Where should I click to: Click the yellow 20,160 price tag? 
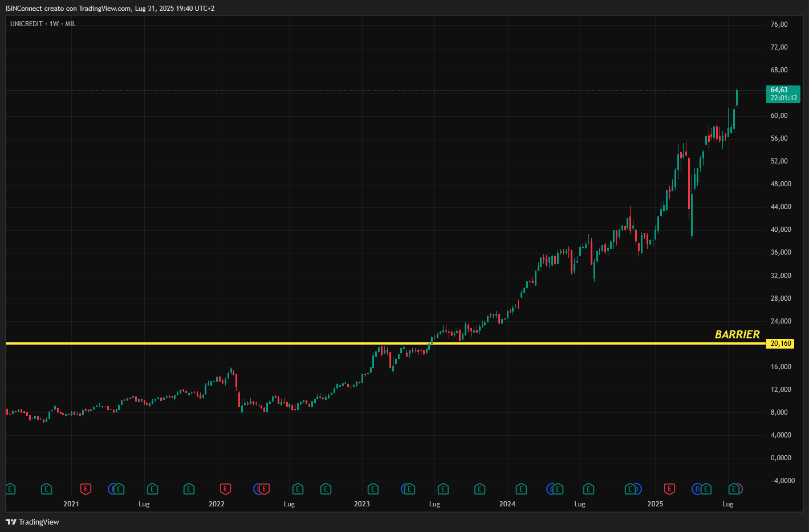(780, 343)
